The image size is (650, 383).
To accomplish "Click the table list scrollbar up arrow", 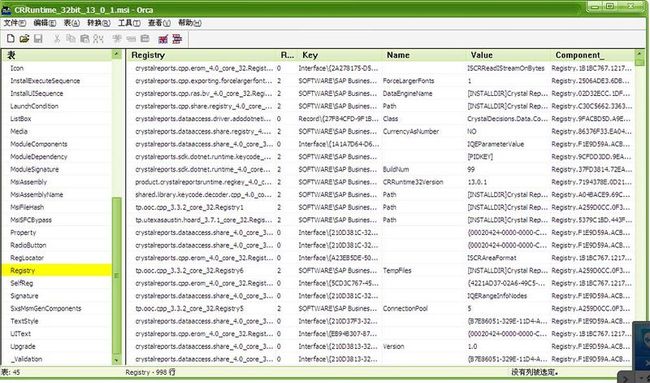I will tap(117, 54).
